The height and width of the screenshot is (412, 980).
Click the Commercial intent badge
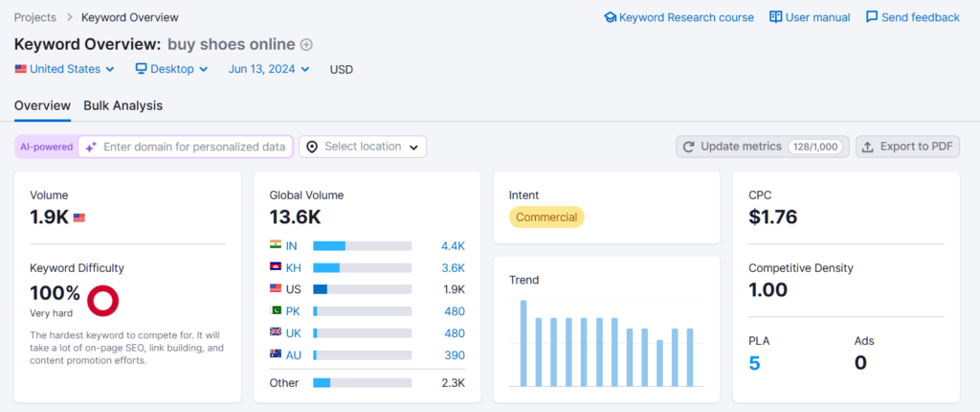546,217
